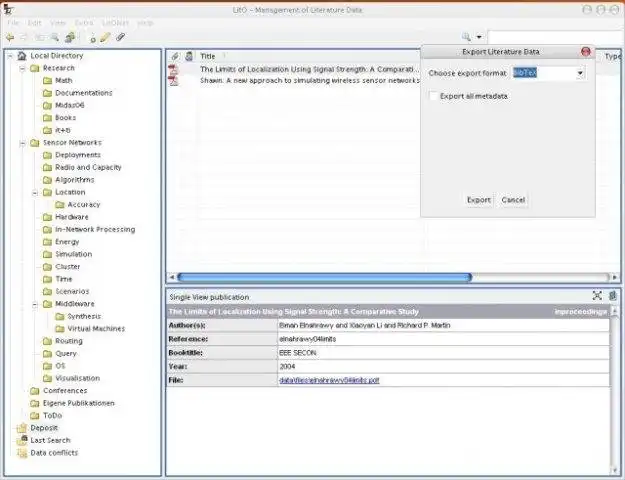Viewport: 625px width, 480px height.
Task: Open the View menu
Action: coord(58,23)
